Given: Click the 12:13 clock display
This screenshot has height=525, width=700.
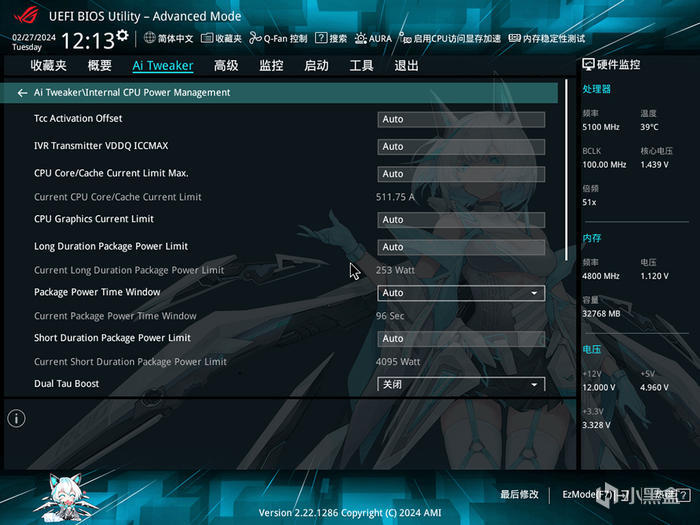Looking at the screenshot, I should tap(88, 41).
